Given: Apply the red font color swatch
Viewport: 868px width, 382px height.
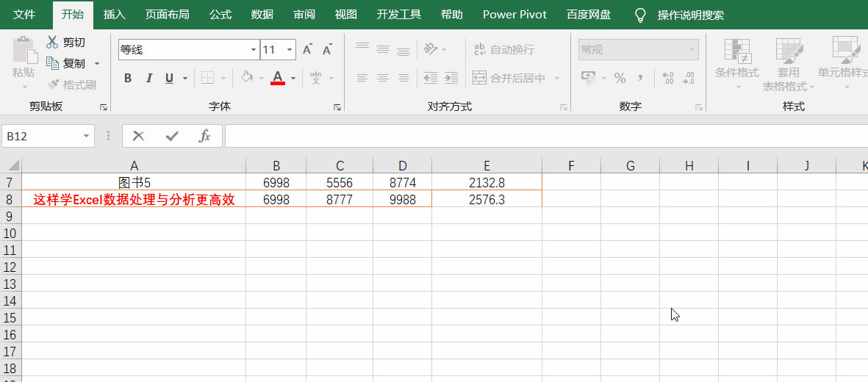Looking at the screenshot, I should 278,78.
